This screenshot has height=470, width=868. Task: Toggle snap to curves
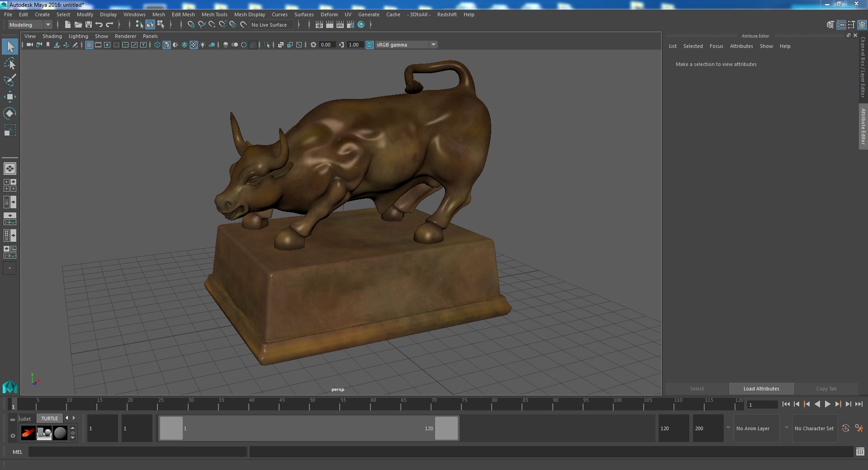tap(202, 25)
